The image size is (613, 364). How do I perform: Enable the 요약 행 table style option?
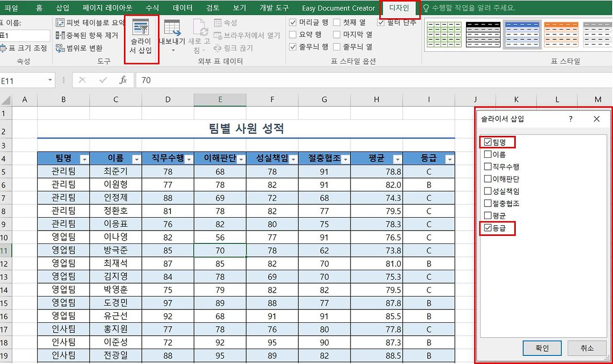tap(294, 34)
